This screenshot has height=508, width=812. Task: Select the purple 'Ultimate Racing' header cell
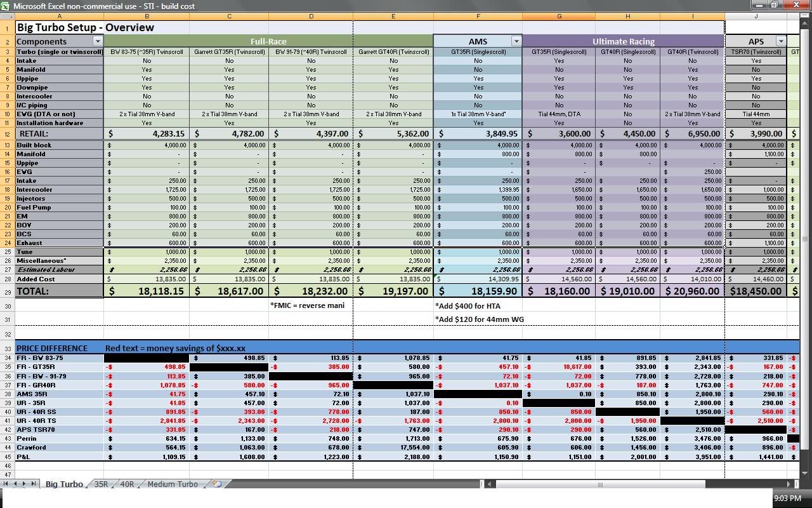[624, 41]
